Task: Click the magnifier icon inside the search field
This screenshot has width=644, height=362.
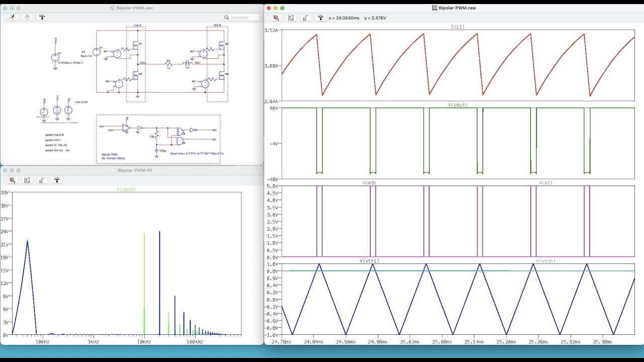Action: 227,18
